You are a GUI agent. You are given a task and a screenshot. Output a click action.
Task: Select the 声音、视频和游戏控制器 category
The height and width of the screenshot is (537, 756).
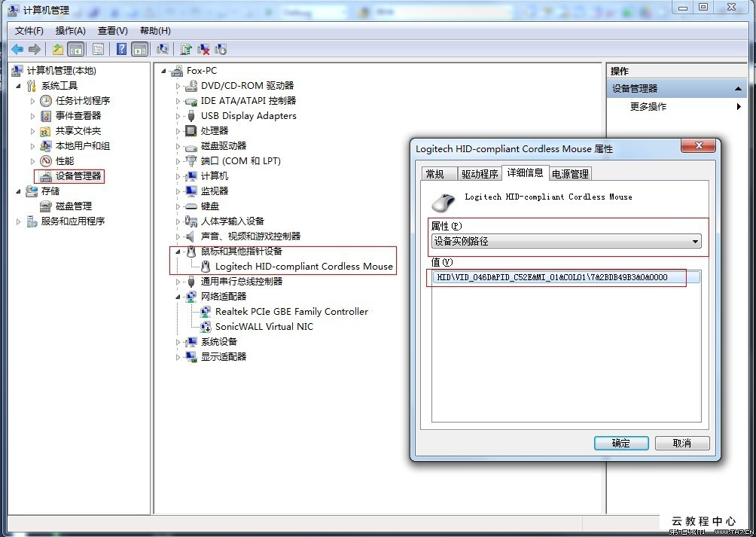pyautogui.click(x=251, y=236)
